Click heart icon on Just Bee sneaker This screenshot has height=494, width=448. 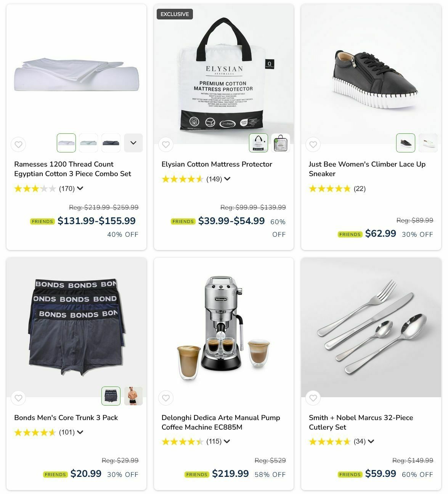coord(313,144)
